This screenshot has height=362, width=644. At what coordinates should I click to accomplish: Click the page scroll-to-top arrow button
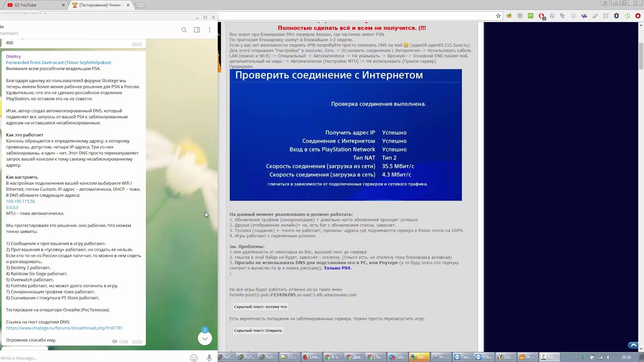(633, 345)
